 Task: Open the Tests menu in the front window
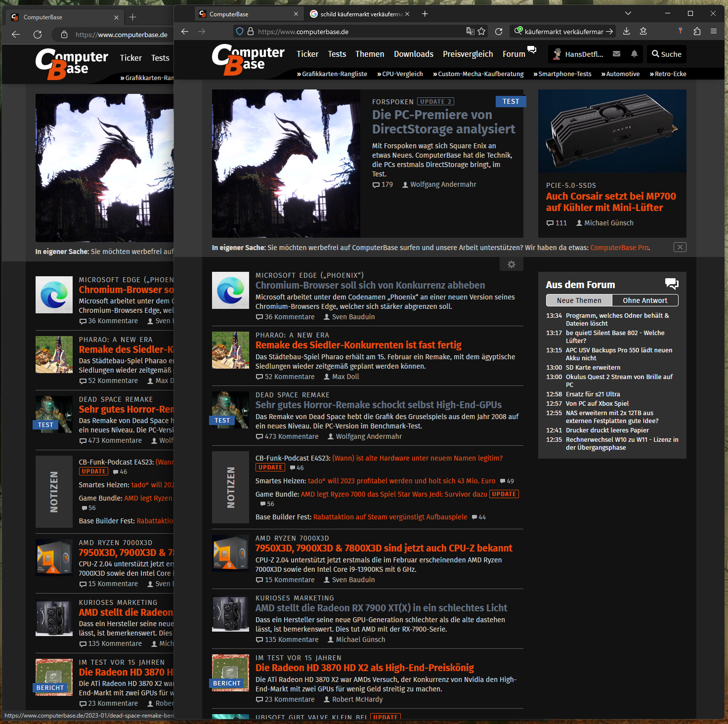coord(337,54)
